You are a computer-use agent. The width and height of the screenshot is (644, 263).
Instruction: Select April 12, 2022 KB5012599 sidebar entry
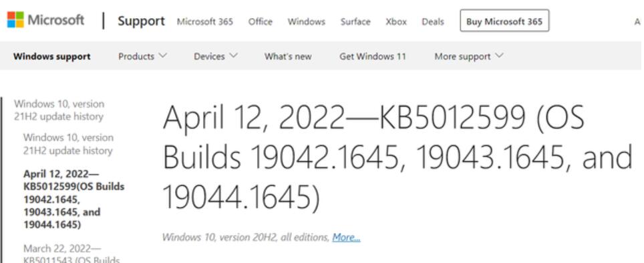click(74, 199)
